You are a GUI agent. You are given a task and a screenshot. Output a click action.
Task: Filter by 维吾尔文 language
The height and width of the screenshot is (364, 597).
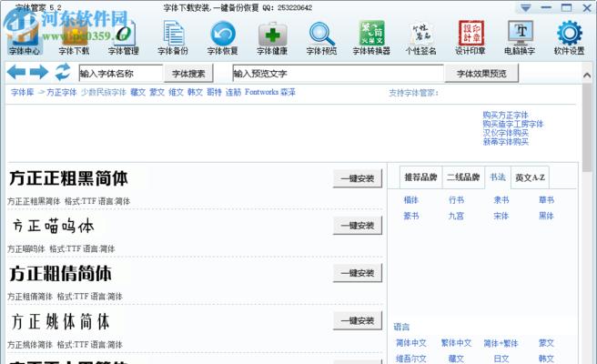pyautogui.click(x=410, y=359)
